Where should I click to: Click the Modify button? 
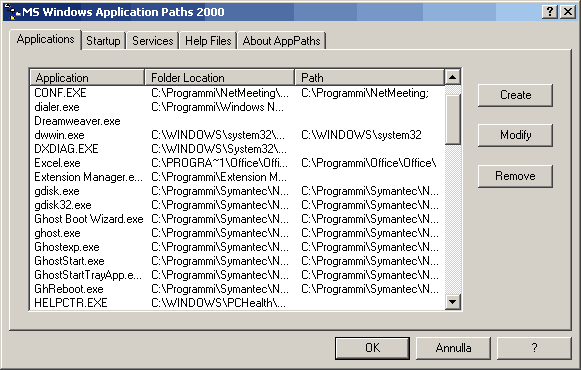[x=515, y=135]
